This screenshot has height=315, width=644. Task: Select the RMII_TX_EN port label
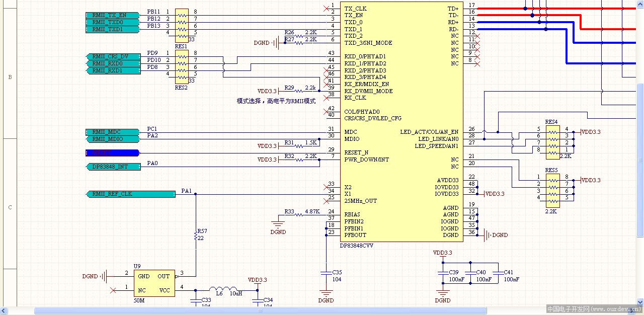point(112,15)
